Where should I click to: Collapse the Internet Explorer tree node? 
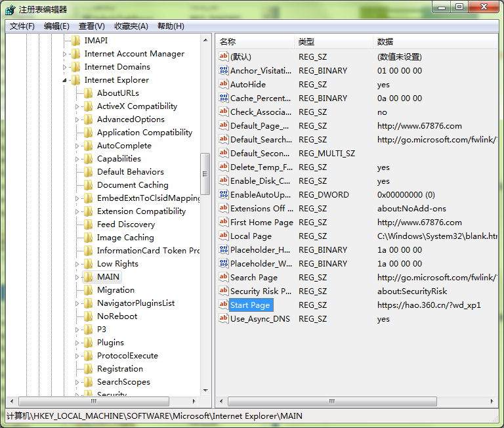point(64,80)
